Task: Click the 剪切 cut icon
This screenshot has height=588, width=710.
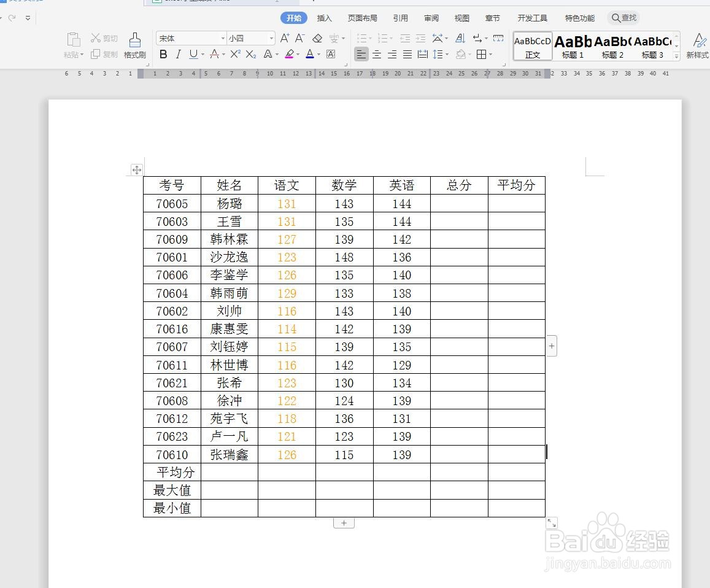Action: [104, 37]
